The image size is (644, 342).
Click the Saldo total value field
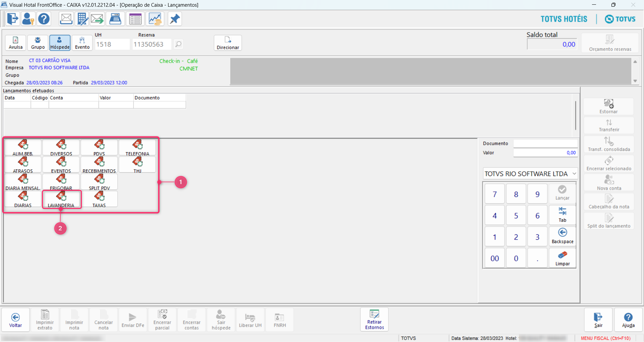[552, 44]
